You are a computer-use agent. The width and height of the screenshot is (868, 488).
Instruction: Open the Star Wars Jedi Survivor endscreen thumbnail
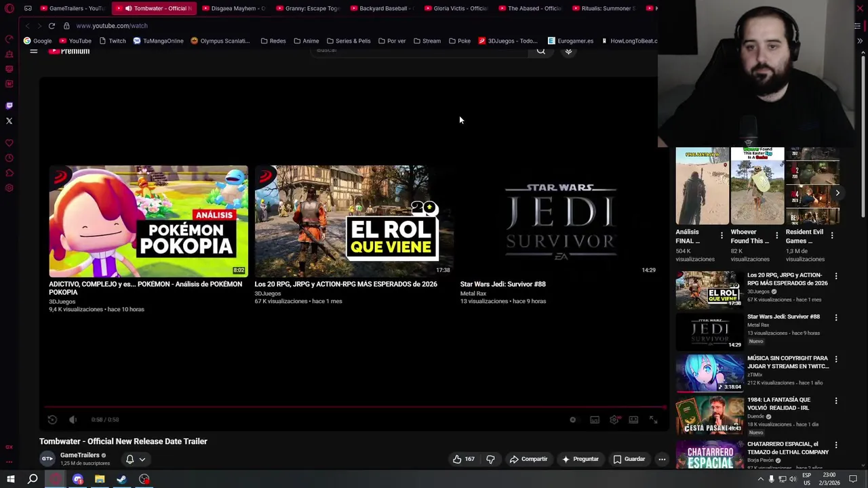pyautogui.click(x=559, y=221)
